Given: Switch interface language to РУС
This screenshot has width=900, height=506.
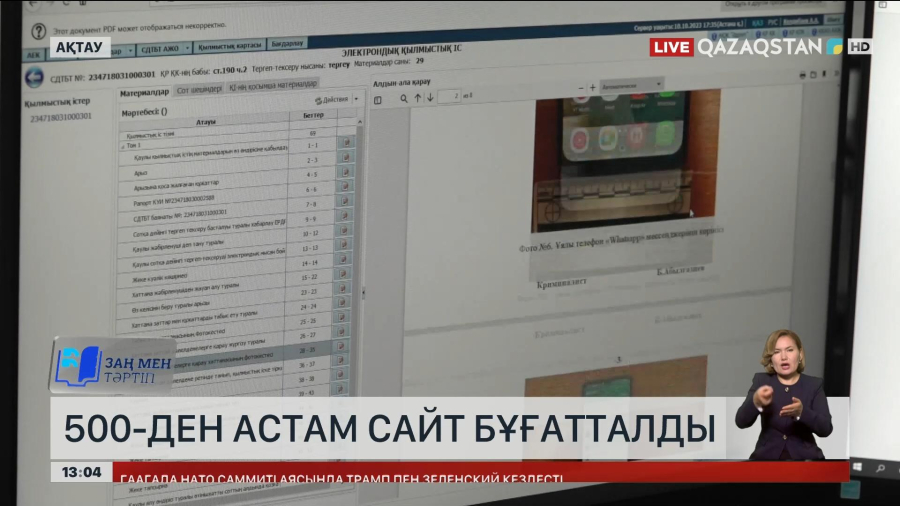Looking at the screenshot, I should (773, 22).
